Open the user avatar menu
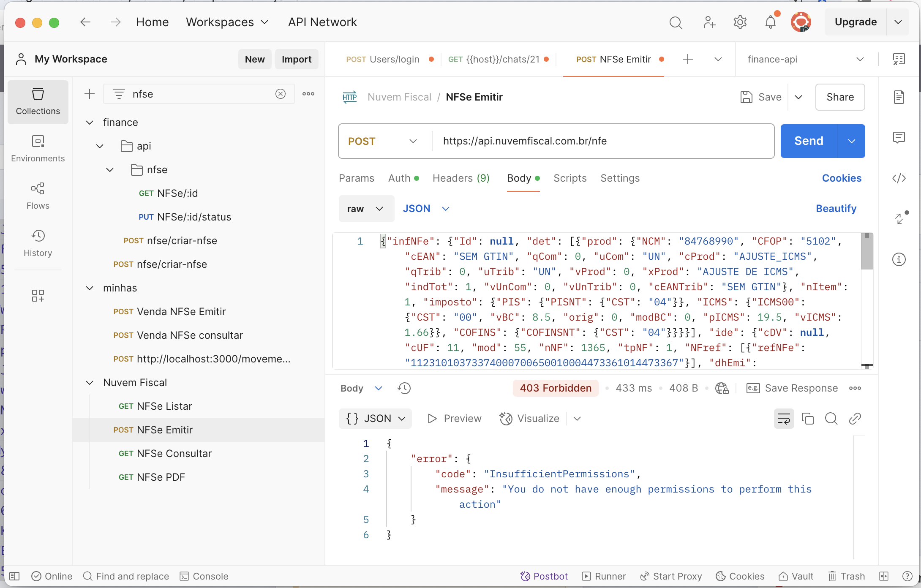Screen dimensions: 921x588 click(x=801, y=22)
